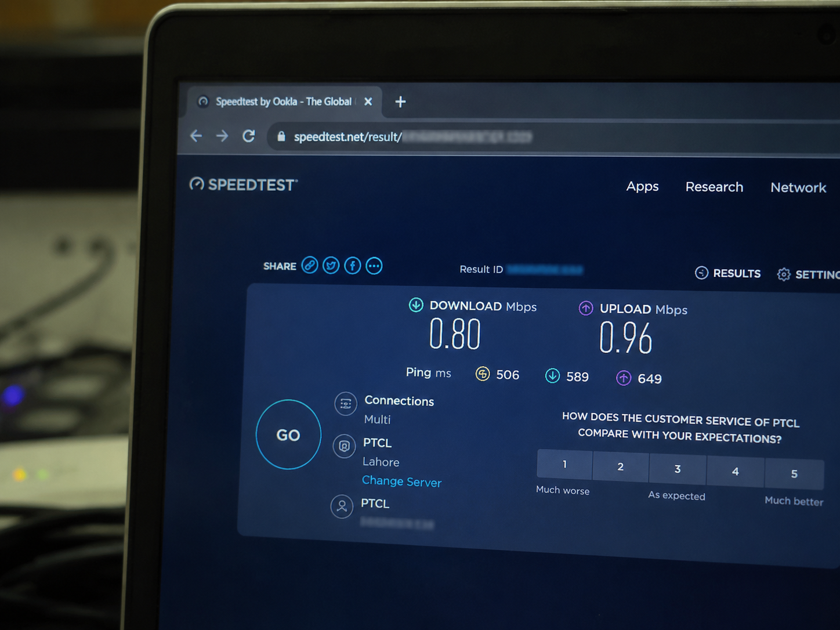
Task: Open the Research menu item
Action: click(714, 187)
